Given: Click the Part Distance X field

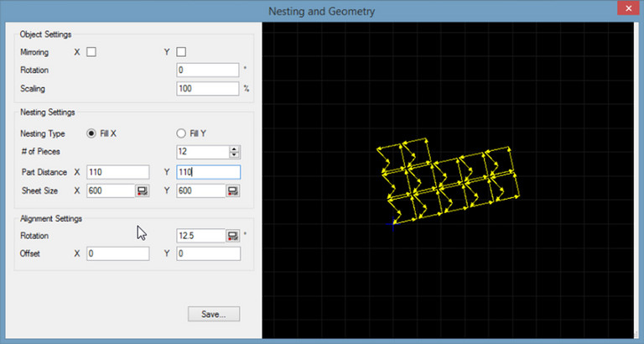Looking at the screenshot, I should 118,172.
